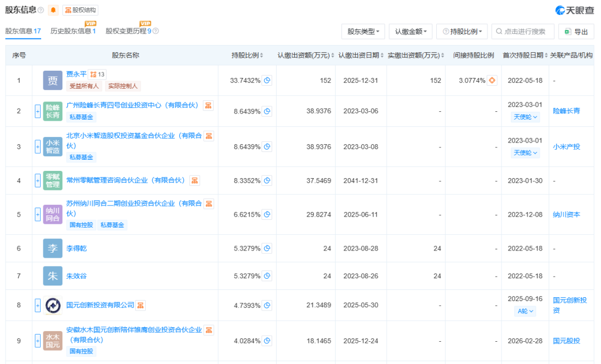Open structure icon next to 常州零赋管理咨询
Screen dimensions: 601x364
click(x=195, y=180)
